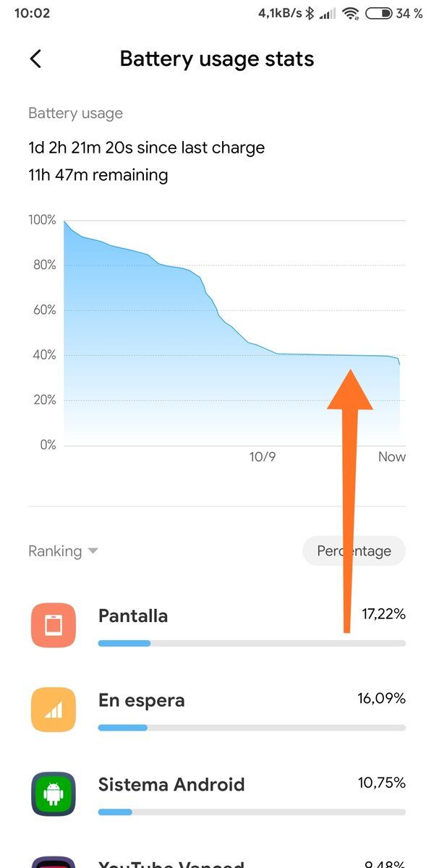The height and width of the screenshot is (868, 434).
Task: Open the Sistema Android robot icon
Action: point(54,794)
